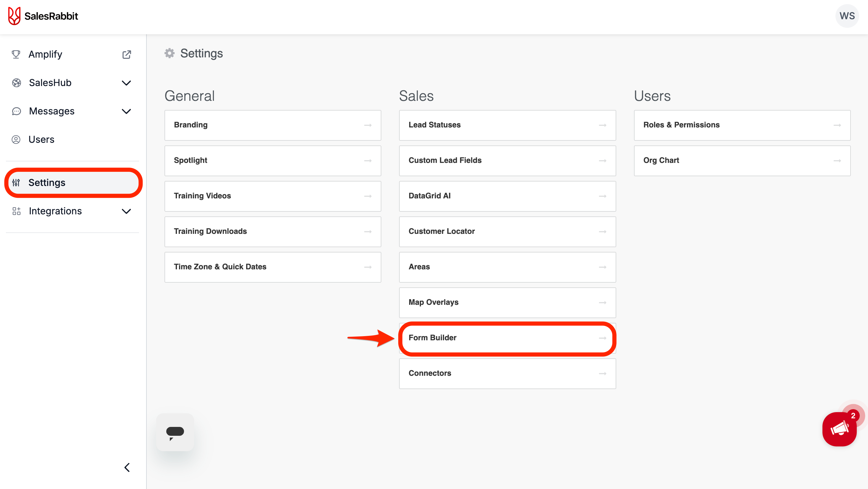This screenshot has width=868, height=489.
Task: Open the announcements megaphone button
Action: [x=839, y=429]
